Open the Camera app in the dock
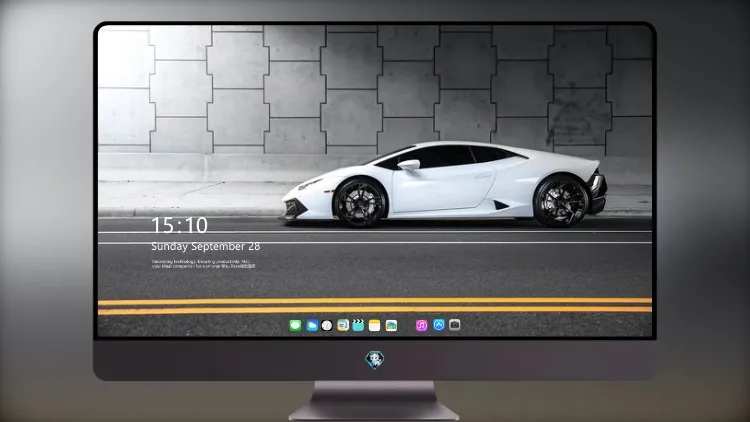 click(455, 325)
